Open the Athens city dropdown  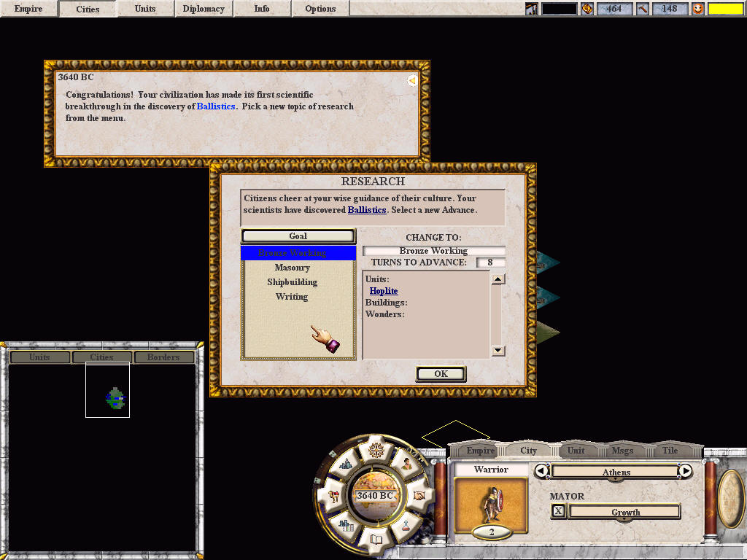(616, 472)
